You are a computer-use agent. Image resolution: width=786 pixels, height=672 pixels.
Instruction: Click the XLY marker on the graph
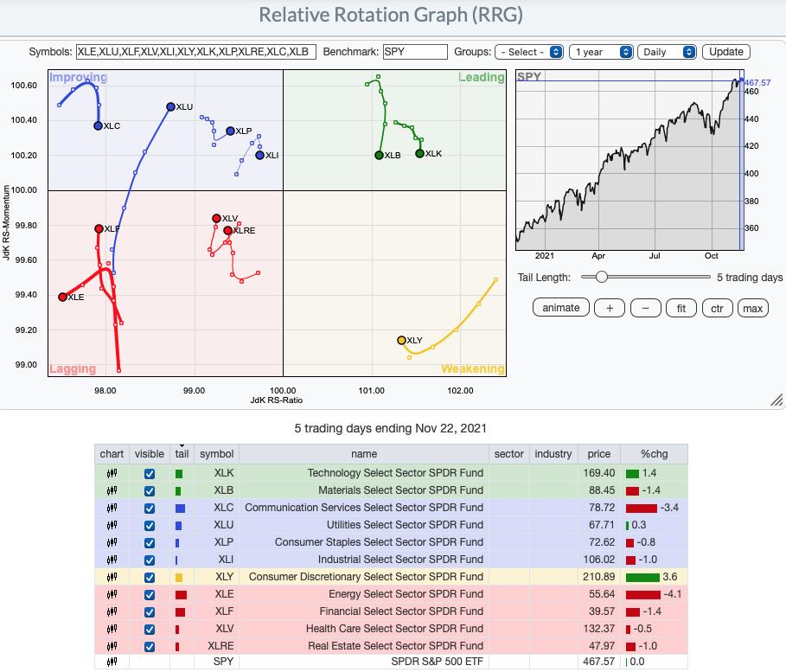click(x=401, y=341)
